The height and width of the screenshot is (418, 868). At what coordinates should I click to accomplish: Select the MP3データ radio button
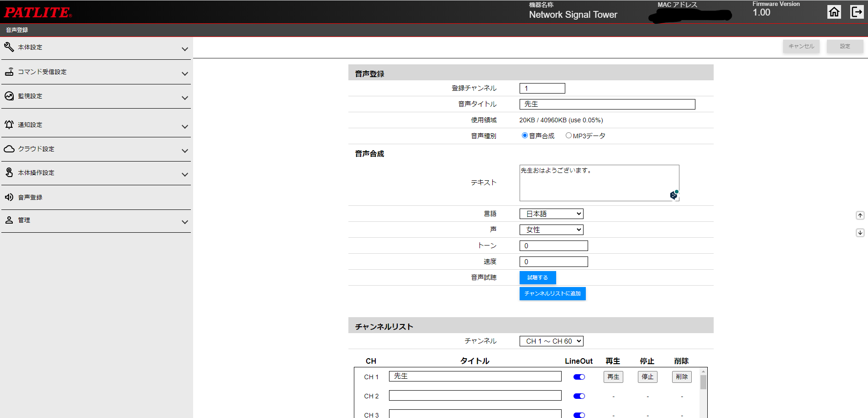[568, 136]
